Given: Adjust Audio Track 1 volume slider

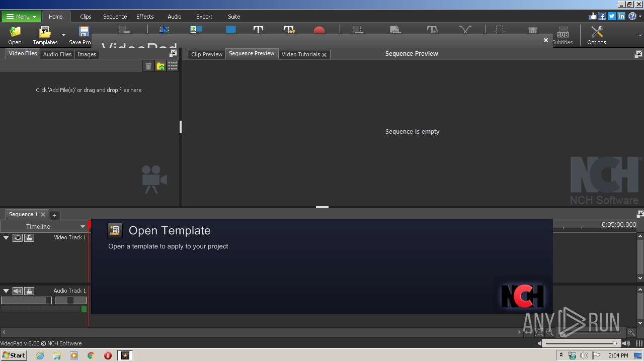Looking at the screenshot, I should coord(26,300).
